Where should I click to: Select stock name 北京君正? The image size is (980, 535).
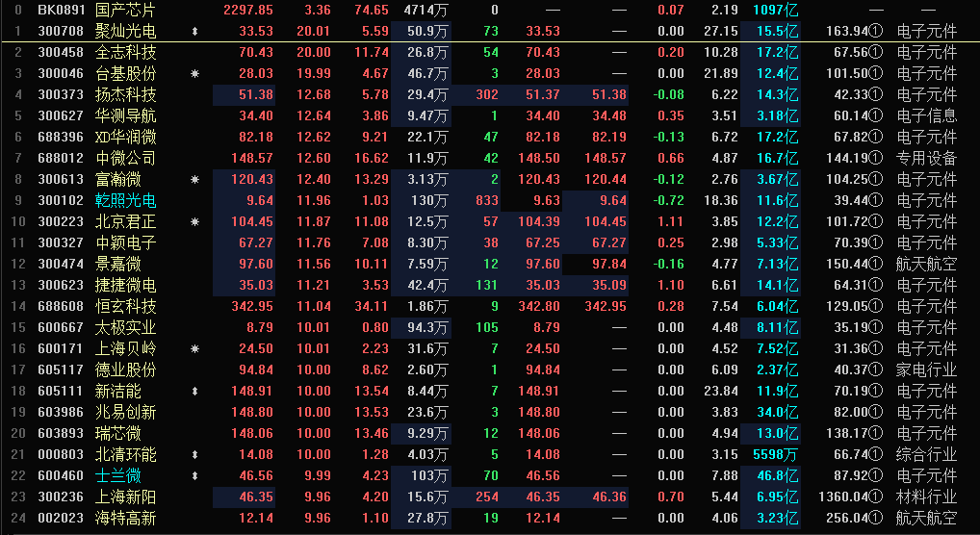[x=125, y=222]
